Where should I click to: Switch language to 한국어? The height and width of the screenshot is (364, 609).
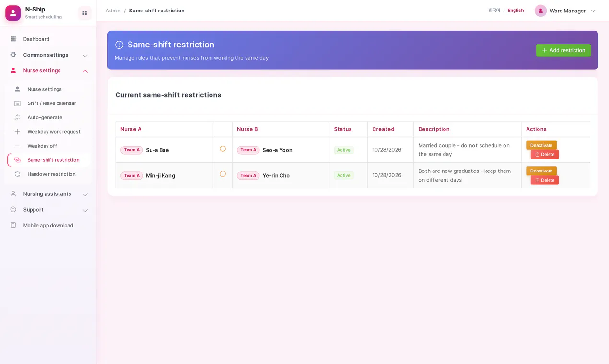pos(494,11)
